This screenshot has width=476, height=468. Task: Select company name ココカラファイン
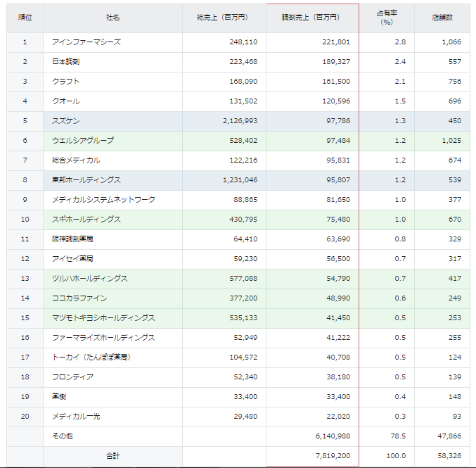79,298
